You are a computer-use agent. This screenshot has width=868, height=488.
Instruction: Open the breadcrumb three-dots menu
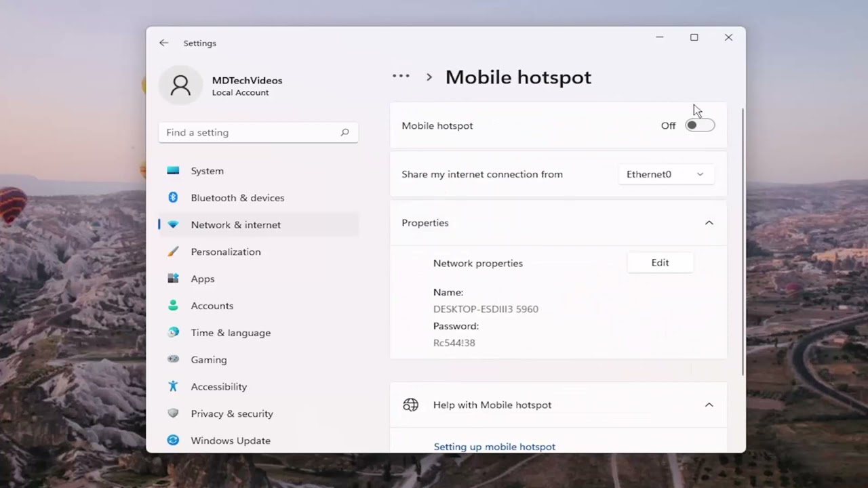[x=401, y=77]
